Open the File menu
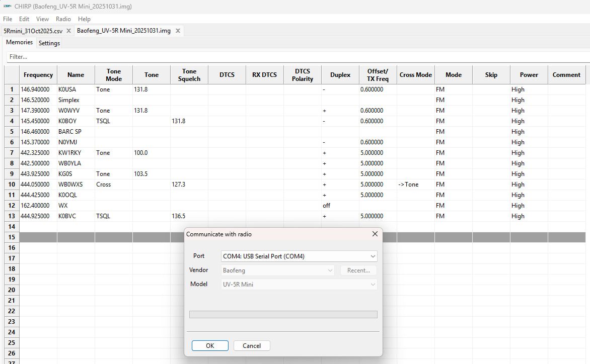Image resolution: width=590 pixels, height=364 pixels. tap(8, 19)
